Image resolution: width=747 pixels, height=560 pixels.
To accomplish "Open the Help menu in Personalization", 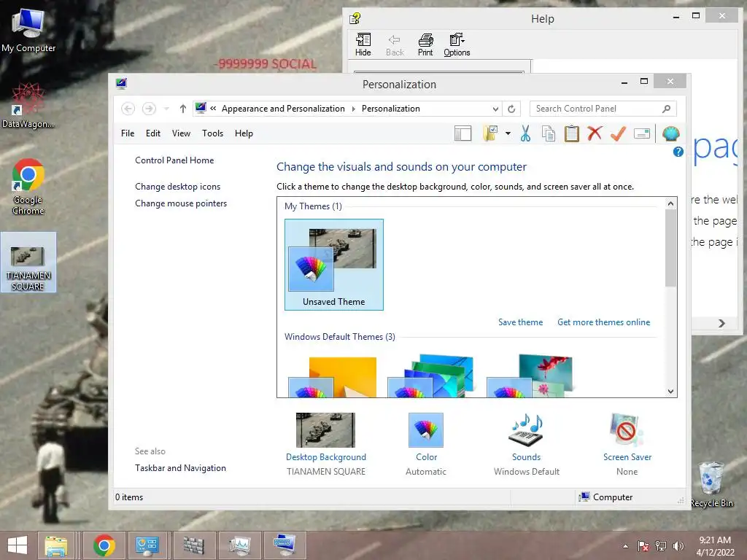I will 244,133.
